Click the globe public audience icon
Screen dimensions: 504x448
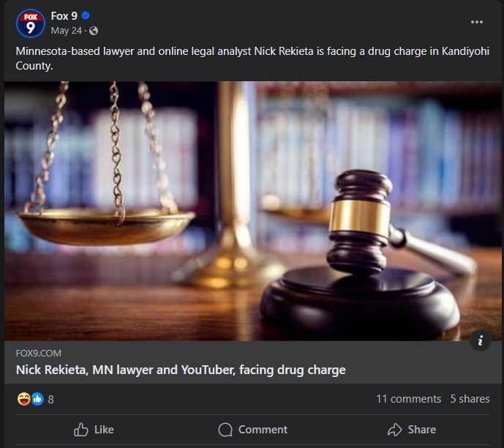point(94,31)
